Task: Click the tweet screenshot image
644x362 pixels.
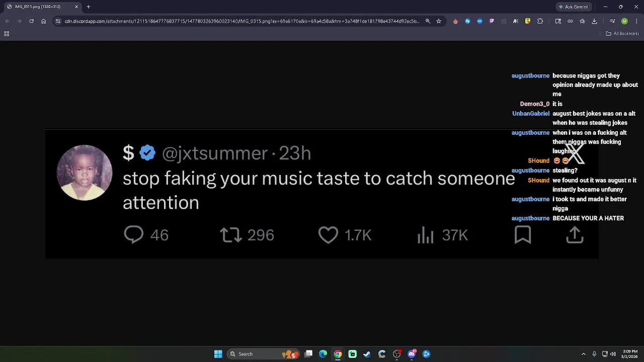Action: [x=322, y=194]
